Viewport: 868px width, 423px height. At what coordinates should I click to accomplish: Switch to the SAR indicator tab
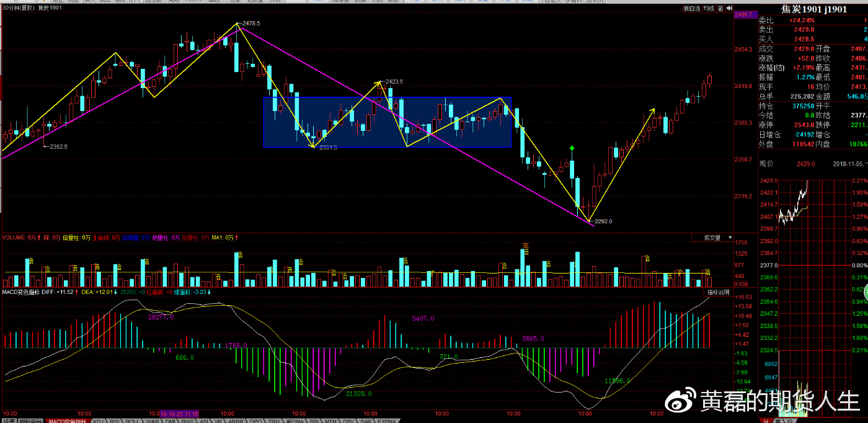point(366,421)
